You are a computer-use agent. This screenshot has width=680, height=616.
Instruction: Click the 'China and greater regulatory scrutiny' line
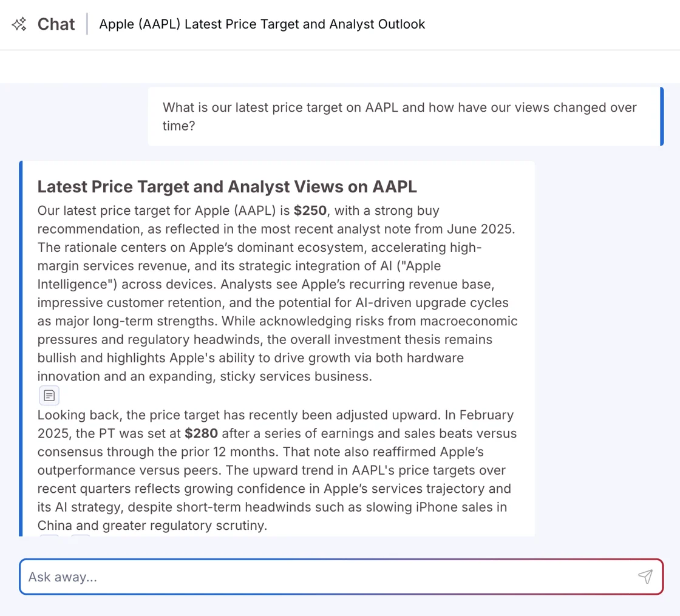click(152, 526)
